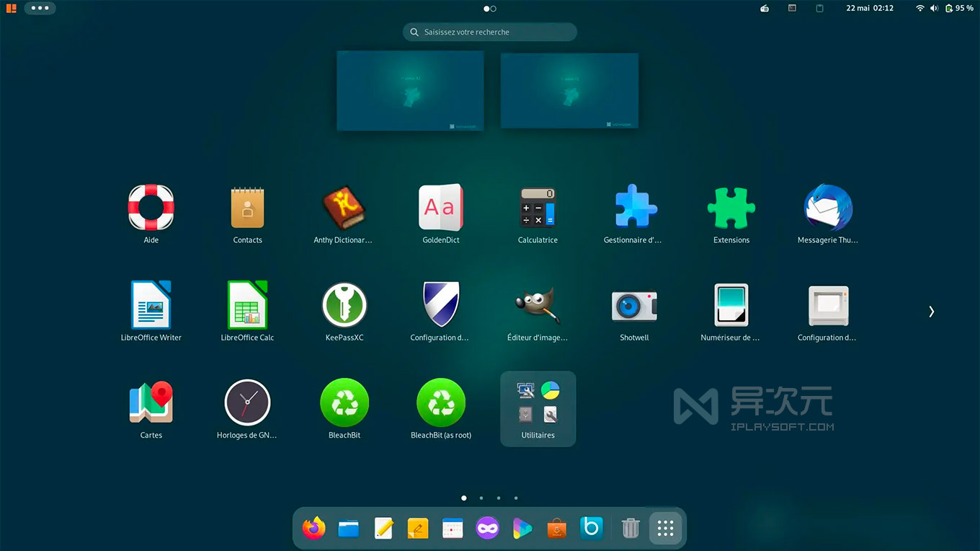Click the Show Applications grid button
This screenshot has width=980, height=551.
(x=664, y=527)
